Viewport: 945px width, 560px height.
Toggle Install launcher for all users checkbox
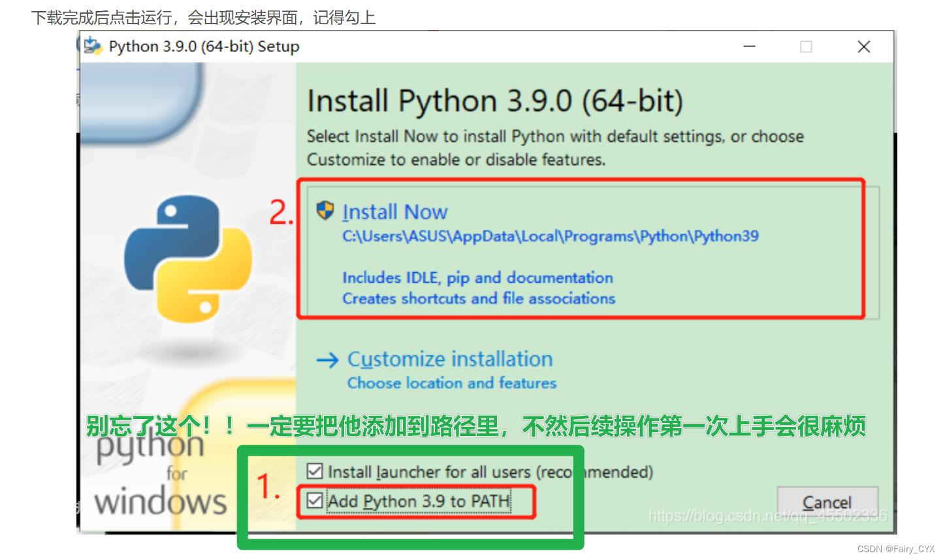pos(315,471)
